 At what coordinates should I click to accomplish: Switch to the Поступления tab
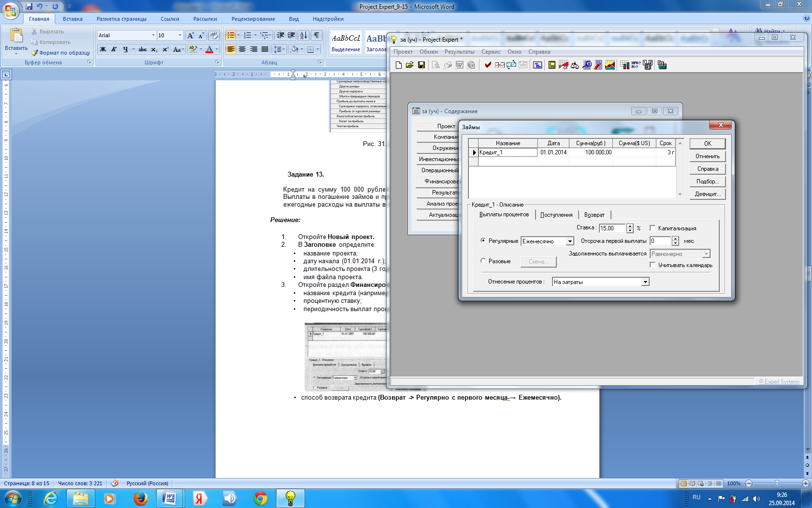coord(556,215)
